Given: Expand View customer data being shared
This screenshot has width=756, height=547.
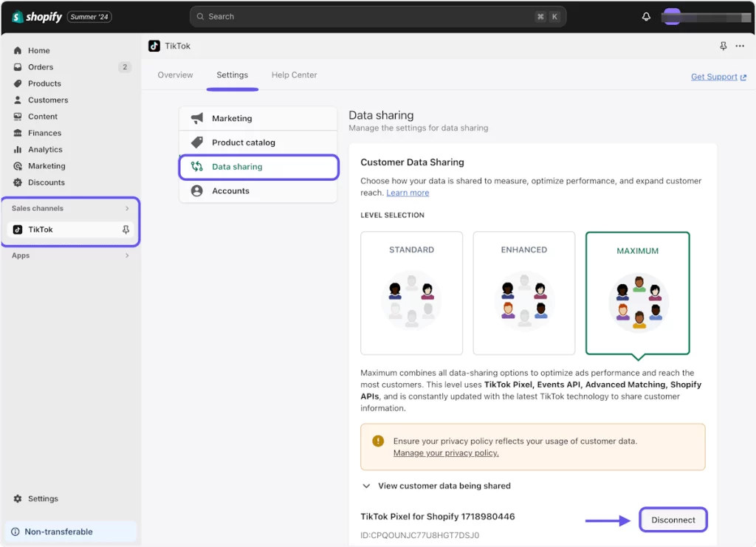Looking at the screenshot, I should click(x=436, y=486).
